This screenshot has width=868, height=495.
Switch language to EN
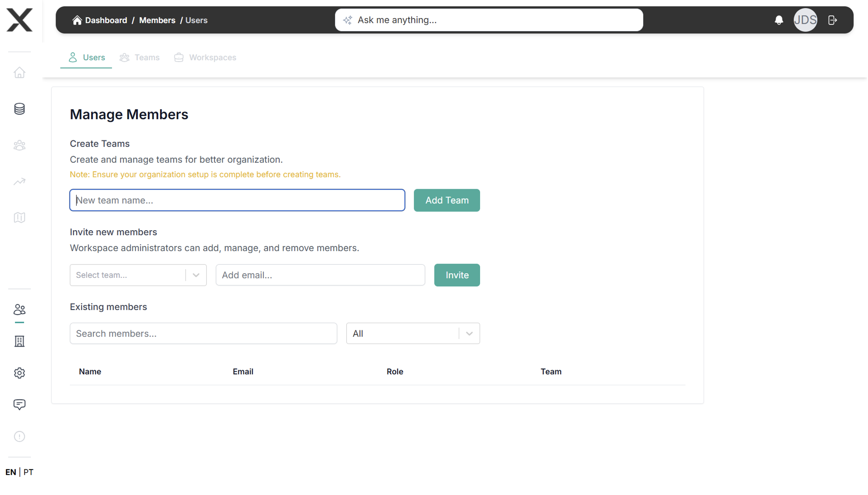[11, 472]
